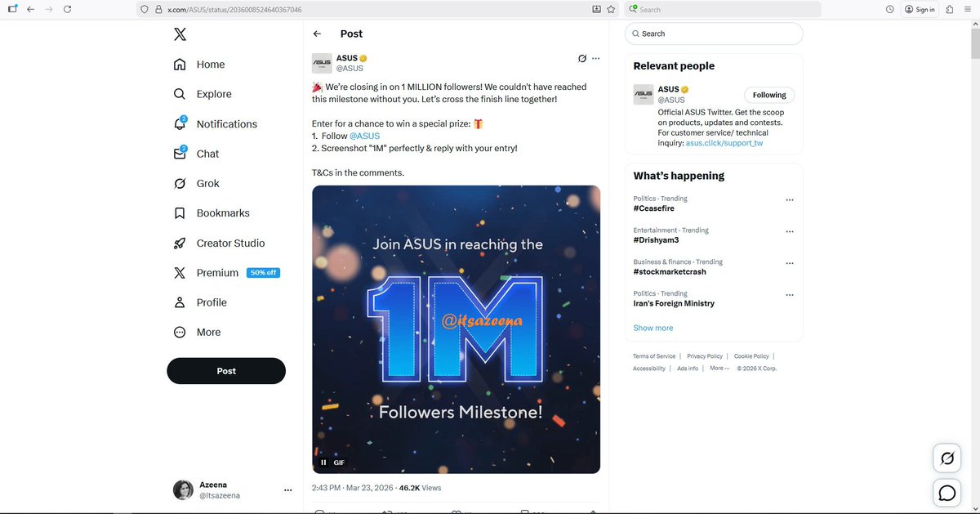The width and height of the screenshot is (980, 514).
Task: Open more options for #stockmarketcrash trend
Action: (x=789, y=263)
